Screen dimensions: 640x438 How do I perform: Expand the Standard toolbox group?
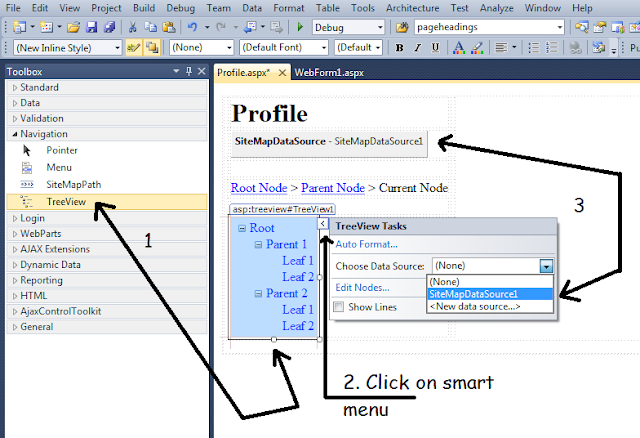15,88
